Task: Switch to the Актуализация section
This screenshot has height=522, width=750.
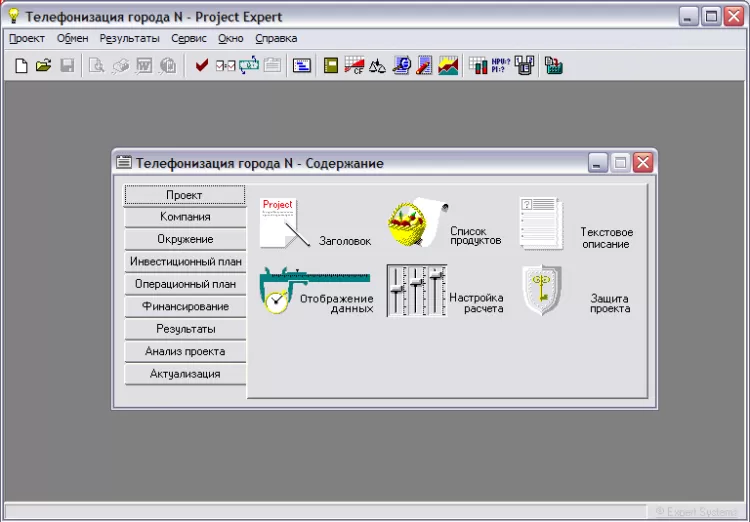Action: [x=185, y=374]
